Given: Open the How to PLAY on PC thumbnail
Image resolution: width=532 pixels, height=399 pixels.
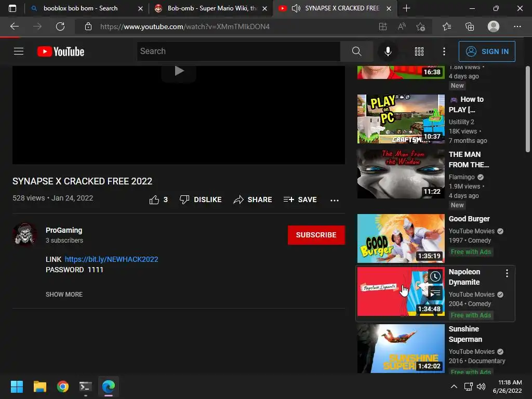Looking at the screenshot, I should coord(401,119).
